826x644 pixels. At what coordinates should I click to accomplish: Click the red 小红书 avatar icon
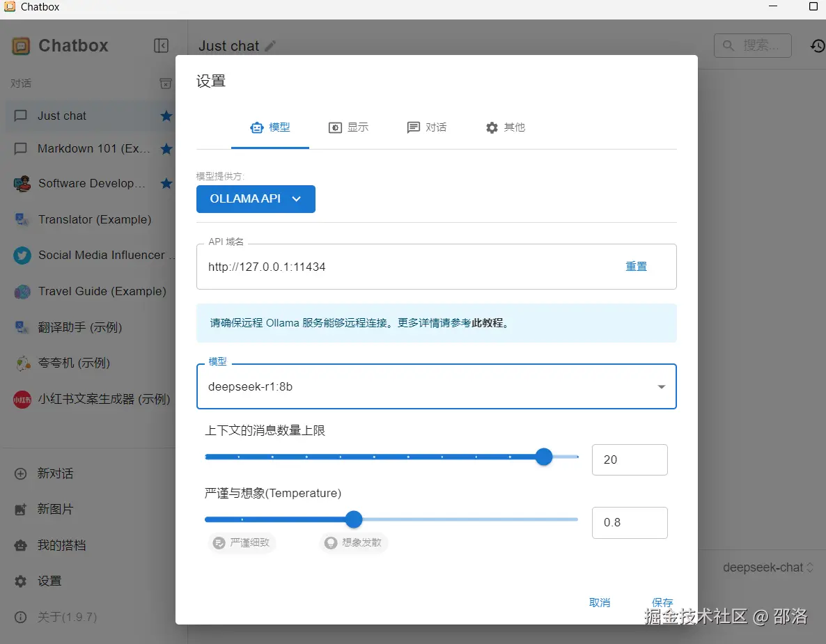22,400
